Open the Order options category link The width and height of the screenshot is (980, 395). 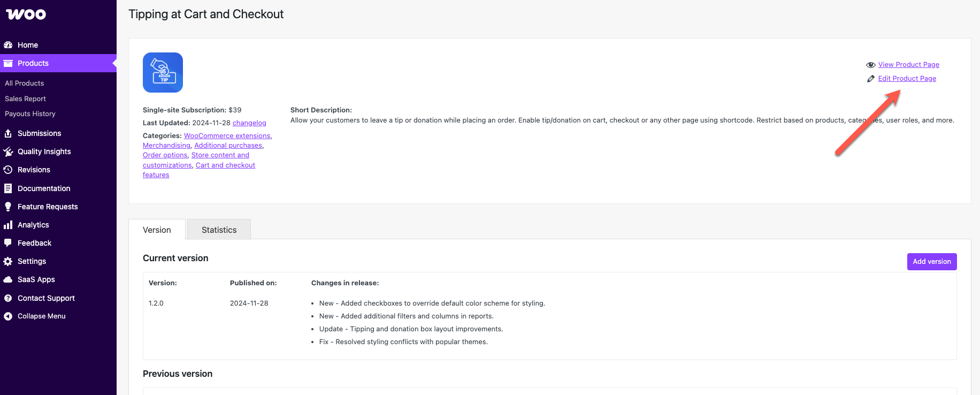coord(165,155)
